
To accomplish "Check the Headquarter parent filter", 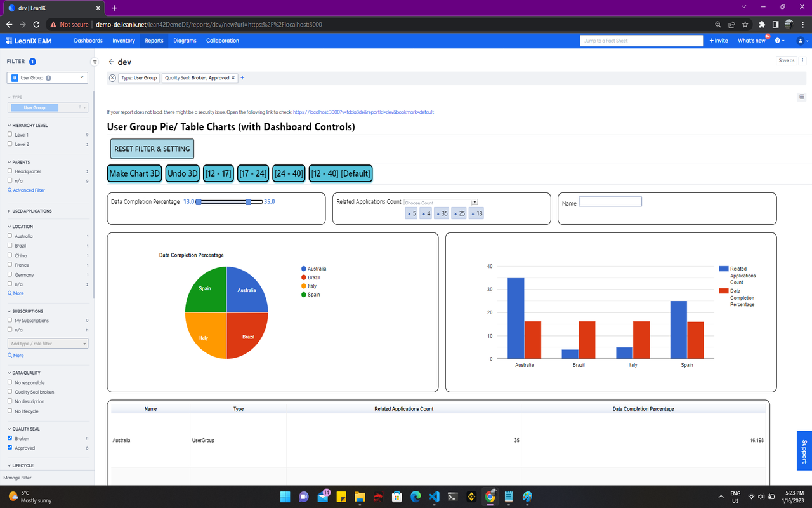I will point(10,171).
